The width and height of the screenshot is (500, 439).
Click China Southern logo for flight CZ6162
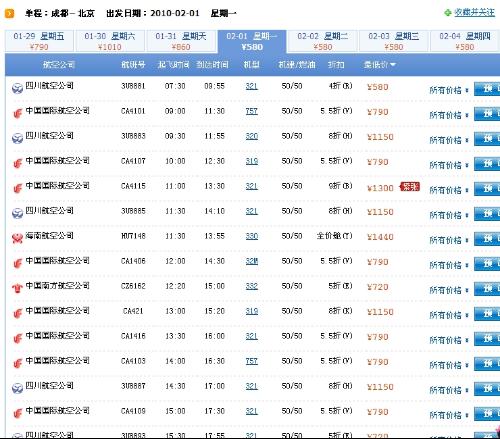tap(17, 288)
